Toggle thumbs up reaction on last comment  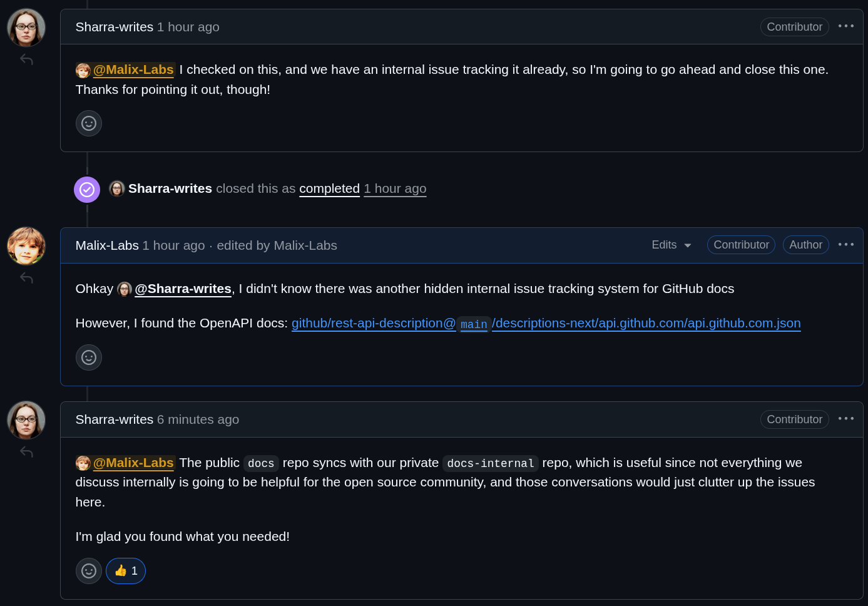126,571
